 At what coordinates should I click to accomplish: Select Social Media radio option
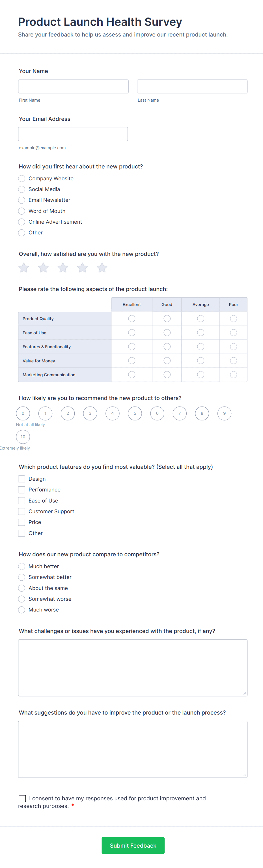coord(21,189)
